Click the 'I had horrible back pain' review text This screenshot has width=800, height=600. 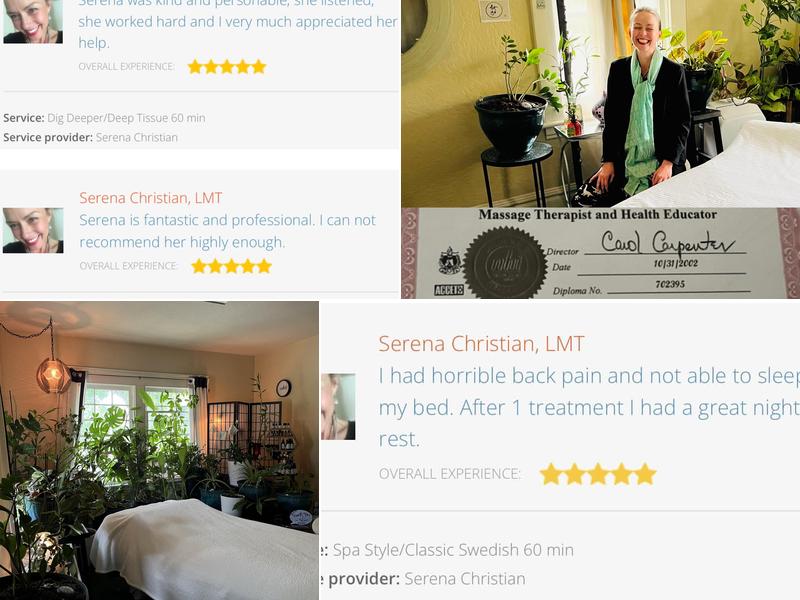[589, 407]
